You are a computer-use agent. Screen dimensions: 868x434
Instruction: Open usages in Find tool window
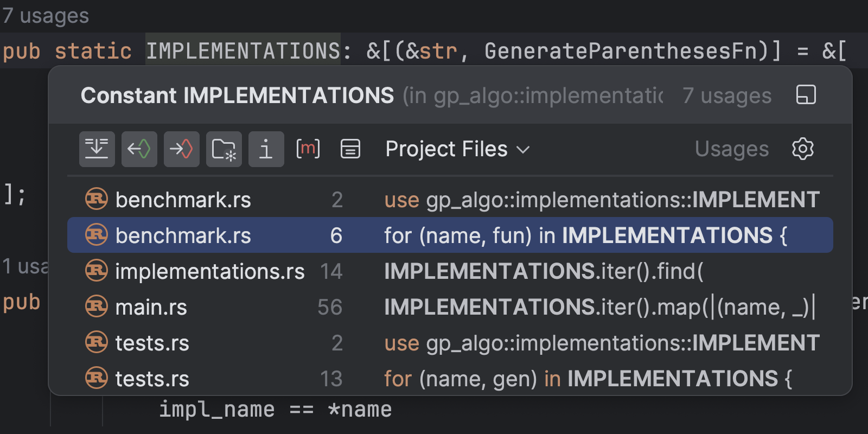pyautogui.click(x=806, y=95)
